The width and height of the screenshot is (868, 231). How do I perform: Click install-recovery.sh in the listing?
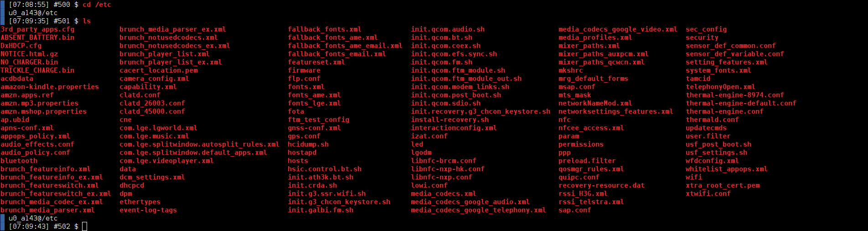(450, 120)
